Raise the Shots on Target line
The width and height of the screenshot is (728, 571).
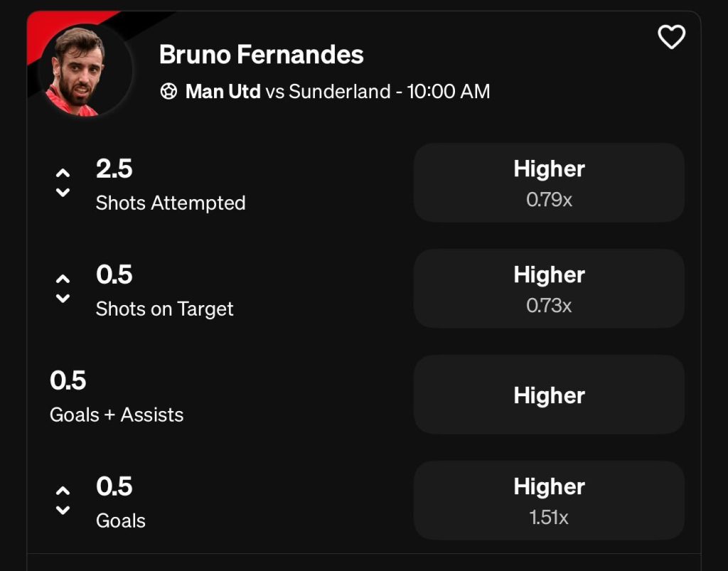tap(63, 279)
